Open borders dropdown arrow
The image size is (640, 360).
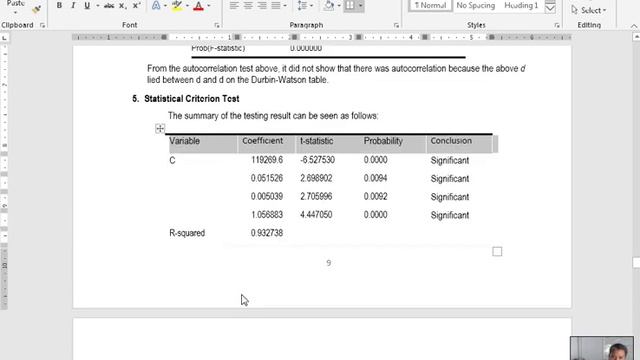click(x=360, y=6)
